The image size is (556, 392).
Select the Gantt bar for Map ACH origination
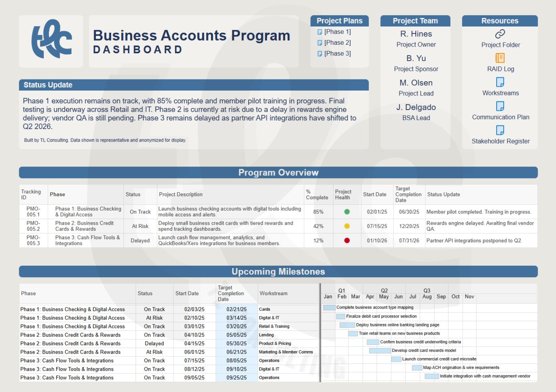(x=417, y=368)
